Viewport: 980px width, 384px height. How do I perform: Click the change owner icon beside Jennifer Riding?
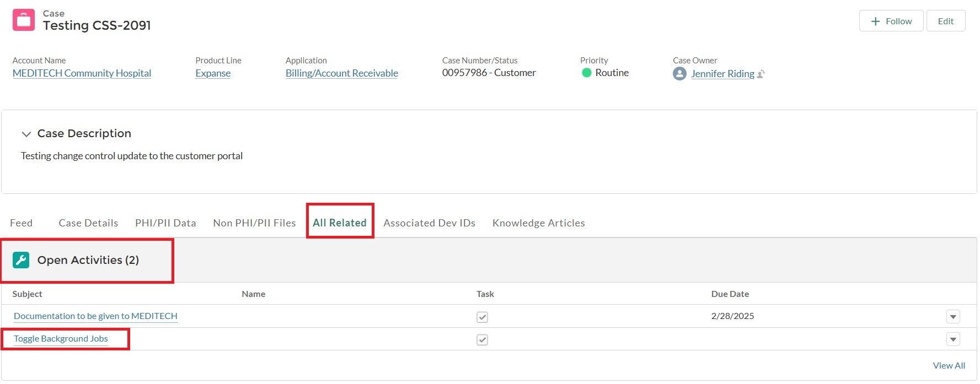coord(761,74)
